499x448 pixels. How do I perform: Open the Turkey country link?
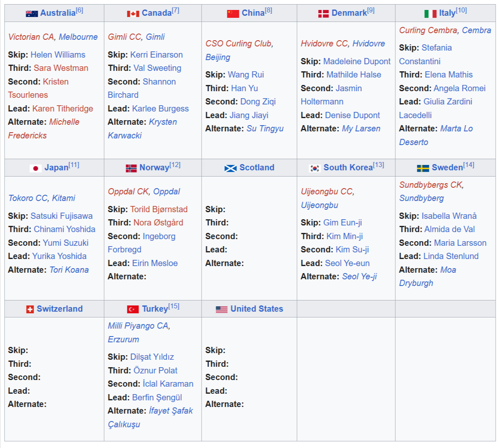pos(155,309)
